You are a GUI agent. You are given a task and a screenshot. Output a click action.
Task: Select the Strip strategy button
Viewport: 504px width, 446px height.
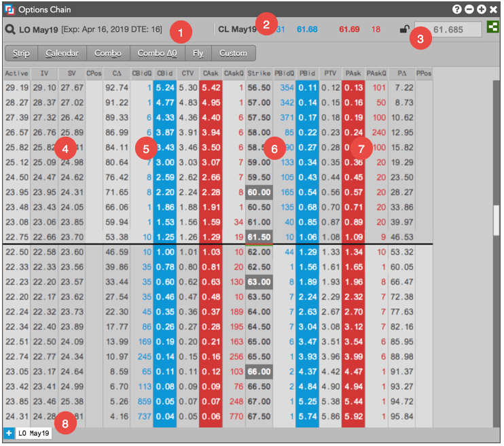click(x=22, y=53)
